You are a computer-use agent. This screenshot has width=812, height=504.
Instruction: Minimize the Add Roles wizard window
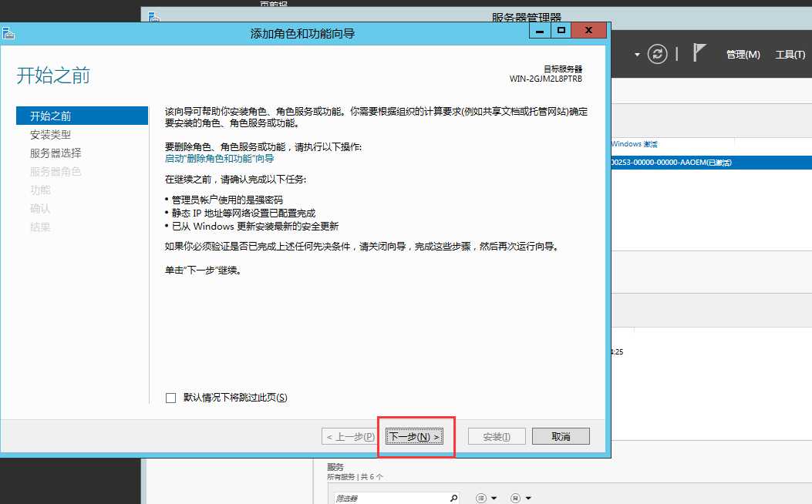pos(540,31)
